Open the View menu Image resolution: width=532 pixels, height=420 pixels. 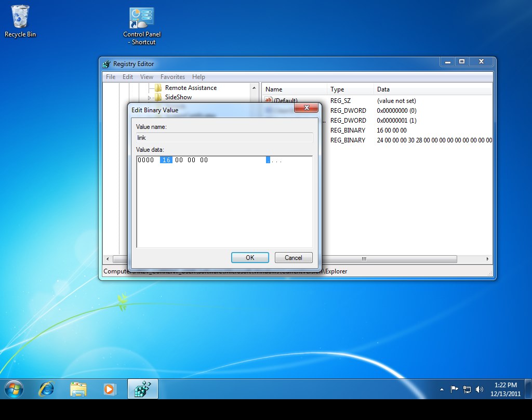point(147,77)
